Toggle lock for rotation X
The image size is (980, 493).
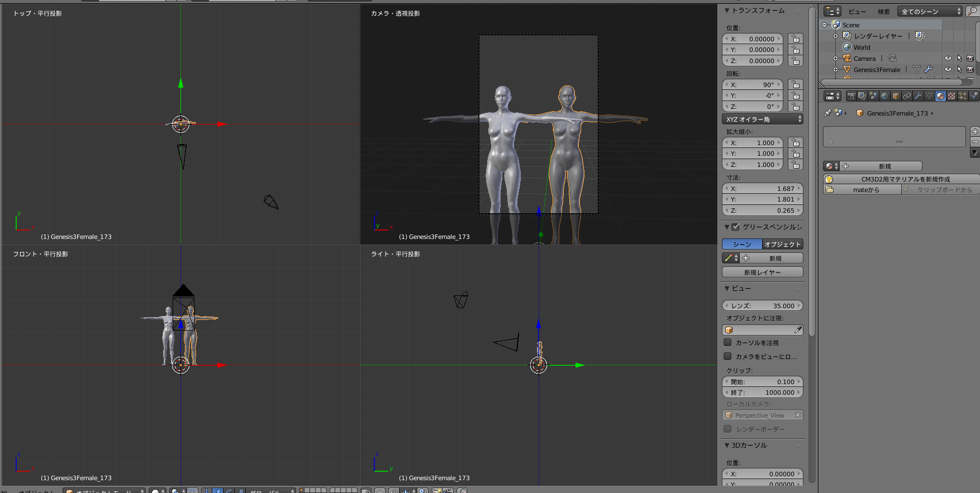pyautogui.click(x=796, y=84)
